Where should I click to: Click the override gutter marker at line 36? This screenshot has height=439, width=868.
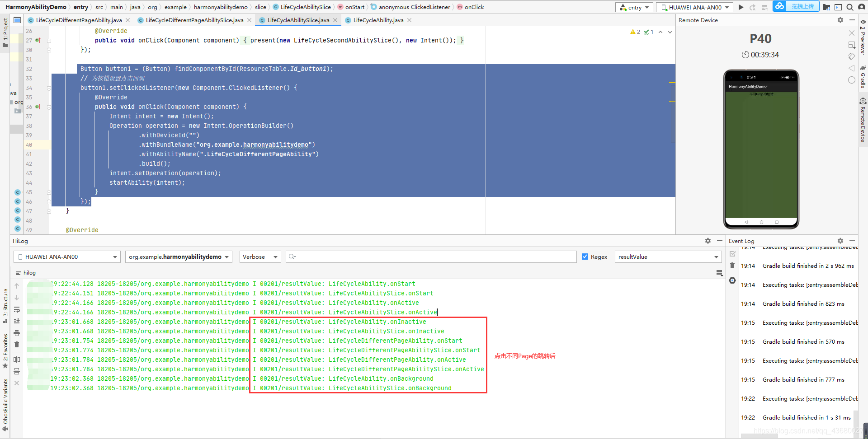click(x=38, y=107)
